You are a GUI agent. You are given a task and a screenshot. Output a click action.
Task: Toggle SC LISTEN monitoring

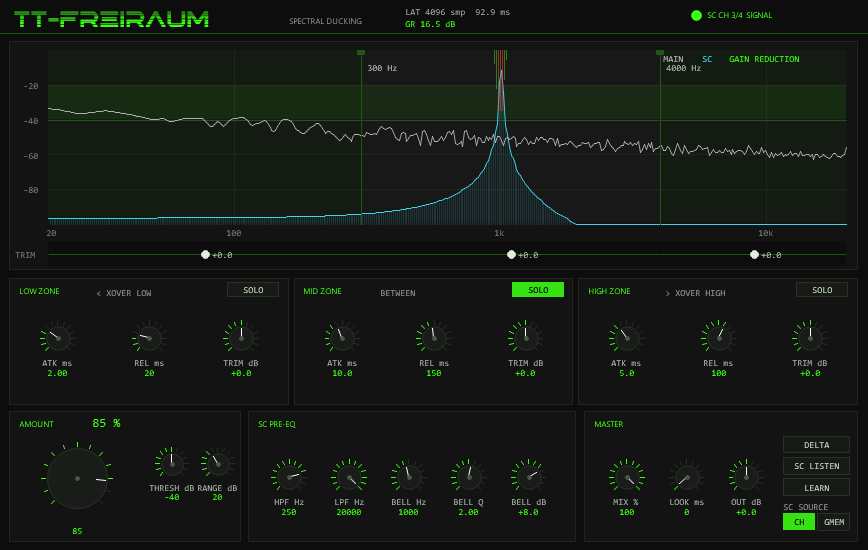click(x=817, y=466)
